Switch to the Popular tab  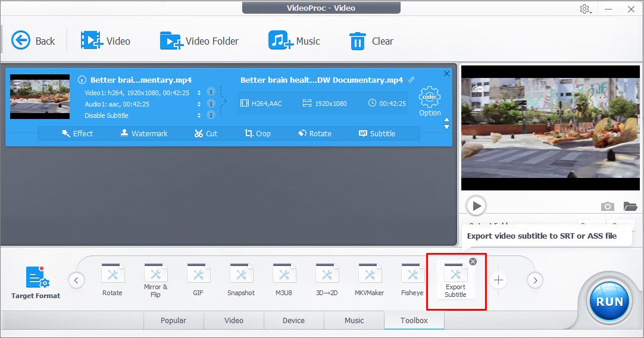(x=173, y=320)
